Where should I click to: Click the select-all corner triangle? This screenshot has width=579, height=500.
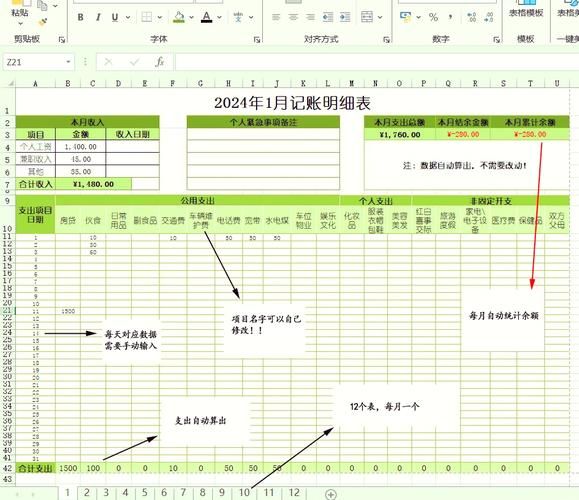(11, 83)
